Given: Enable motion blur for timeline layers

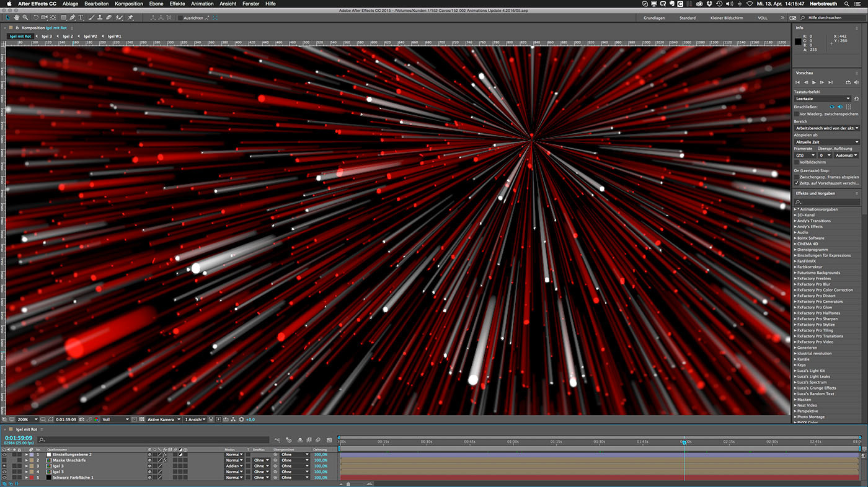Looking at the screenshot, I should [x=318, y=439].
